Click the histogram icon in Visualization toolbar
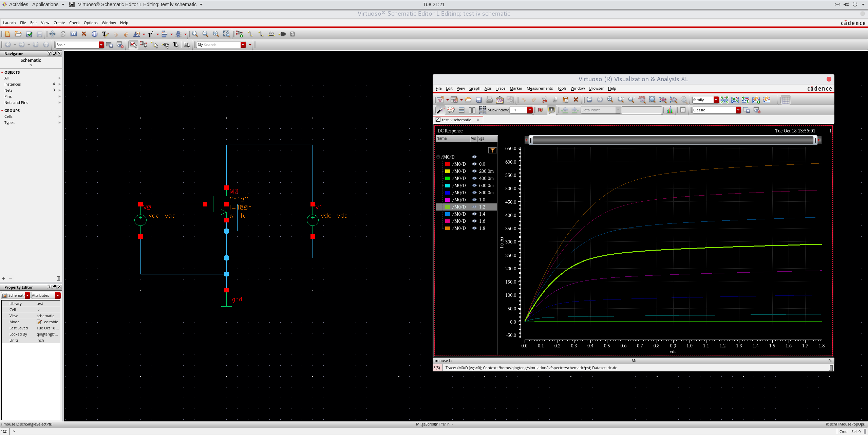Screen dimensions: 868x435 (669, 110)
